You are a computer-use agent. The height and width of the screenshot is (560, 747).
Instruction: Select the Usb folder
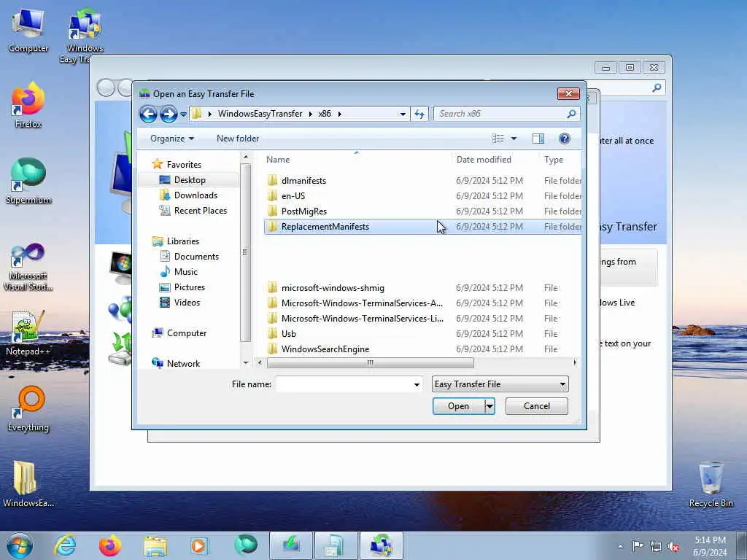point(288,334)
